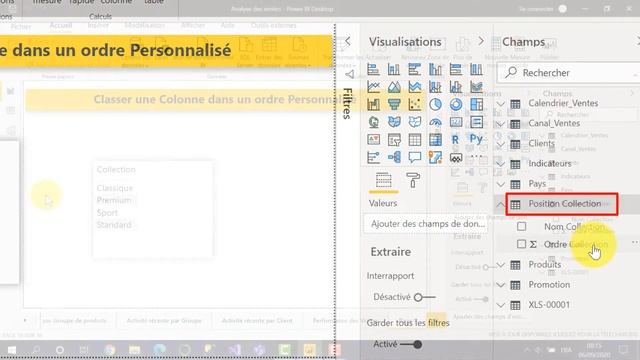Select the globe map visual
640x360 pixels.
pyautogui.click(x=373, y=122)
